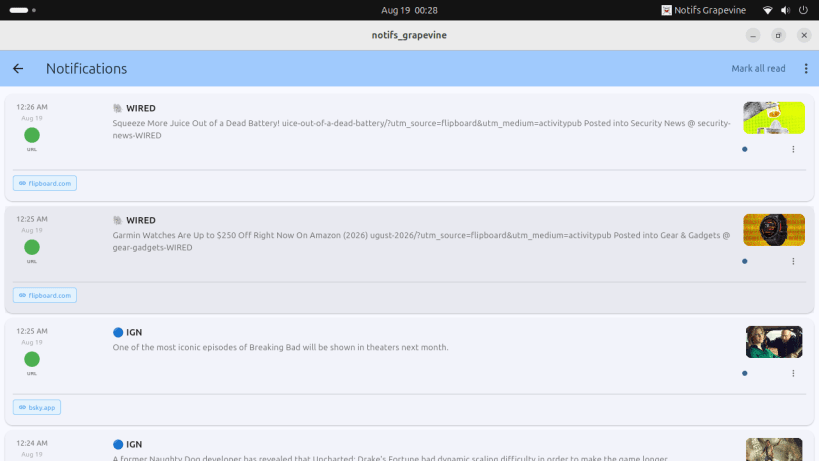The width and height of the screenshot is (819, 461).
Task: Open flipboard.com link under Dead Battery notification
Action: pos(45,183)
